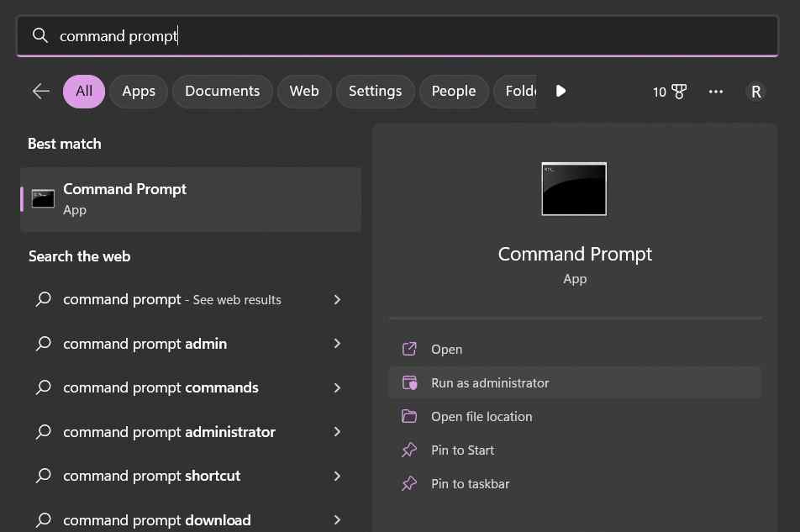Click the Open action's arrow-square icon
Image resolution: width=800 pixels, height=532 pixels.
tap(409, 349)
